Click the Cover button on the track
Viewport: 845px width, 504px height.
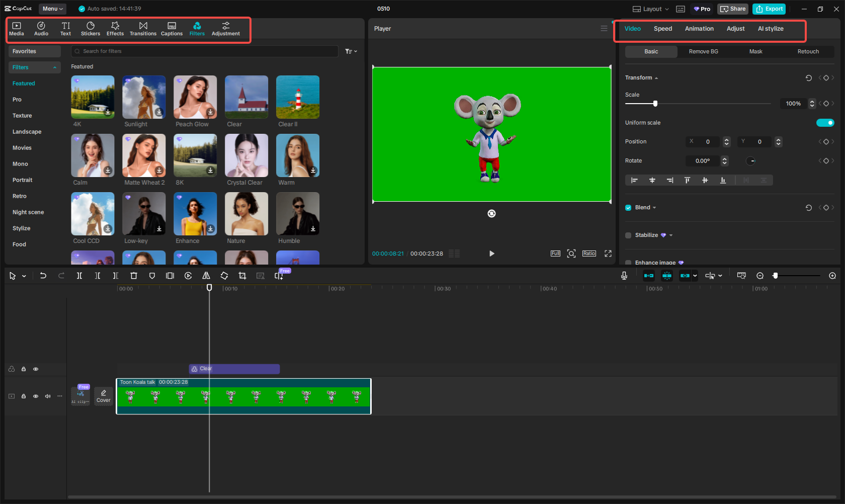(x=103, y=396)
